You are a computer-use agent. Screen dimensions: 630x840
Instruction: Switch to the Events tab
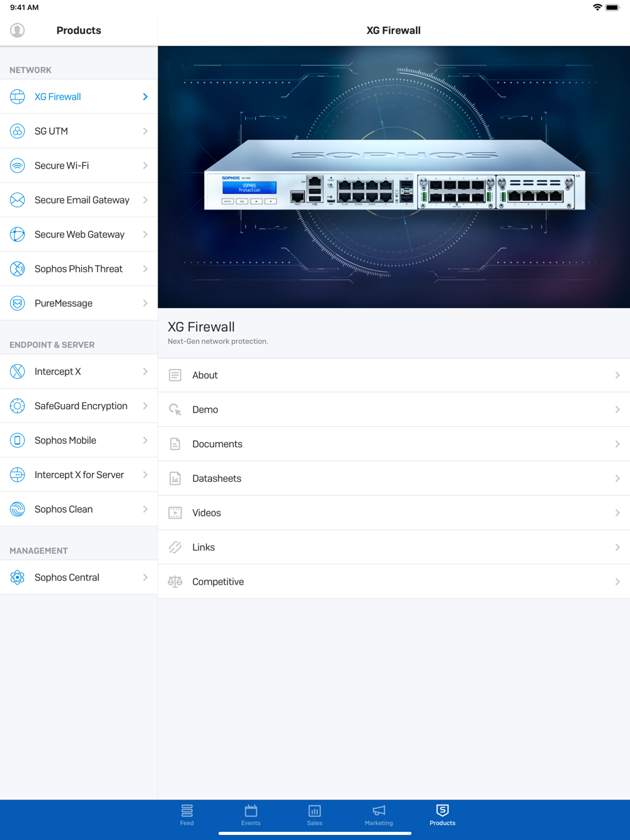251,815
